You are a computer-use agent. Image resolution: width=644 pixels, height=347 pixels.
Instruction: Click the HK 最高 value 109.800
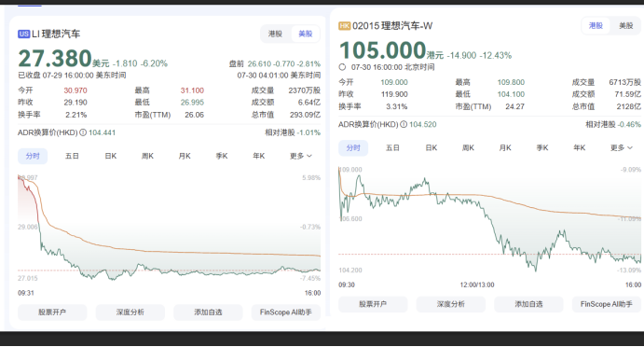[511, 82]
